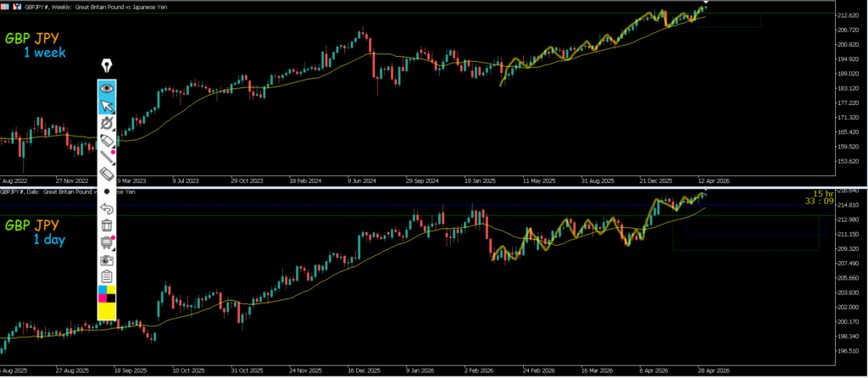Pick the cyan color swatch
868x378 pixels.
click(103, 290)
